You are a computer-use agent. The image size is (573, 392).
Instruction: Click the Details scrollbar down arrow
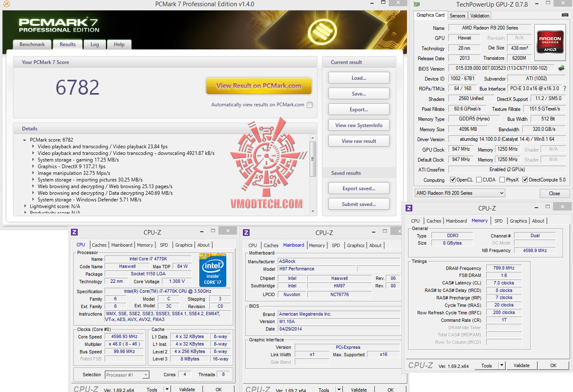click(313, 212)
